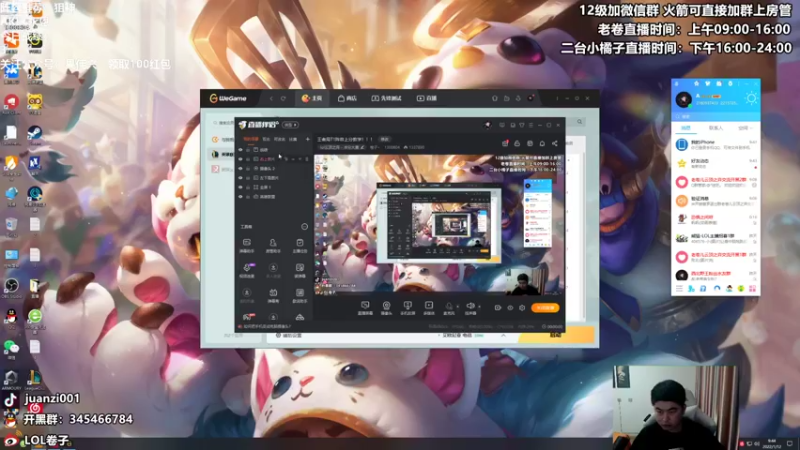Open the 我的iPhone conversation in QQ
The image size is (800, 450).
point(715,145)
